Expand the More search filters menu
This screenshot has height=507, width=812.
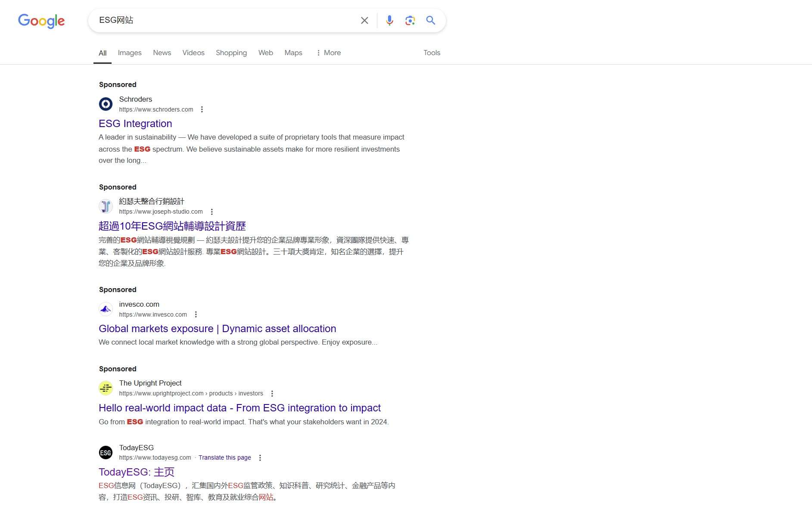click(x=328, y=53)
